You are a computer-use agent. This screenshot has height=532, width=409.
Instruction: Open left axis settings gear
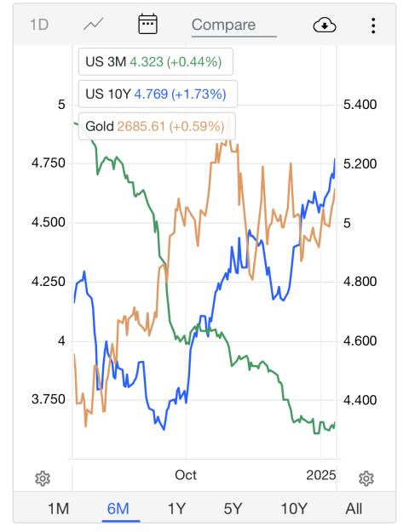[x=43, y=478]
